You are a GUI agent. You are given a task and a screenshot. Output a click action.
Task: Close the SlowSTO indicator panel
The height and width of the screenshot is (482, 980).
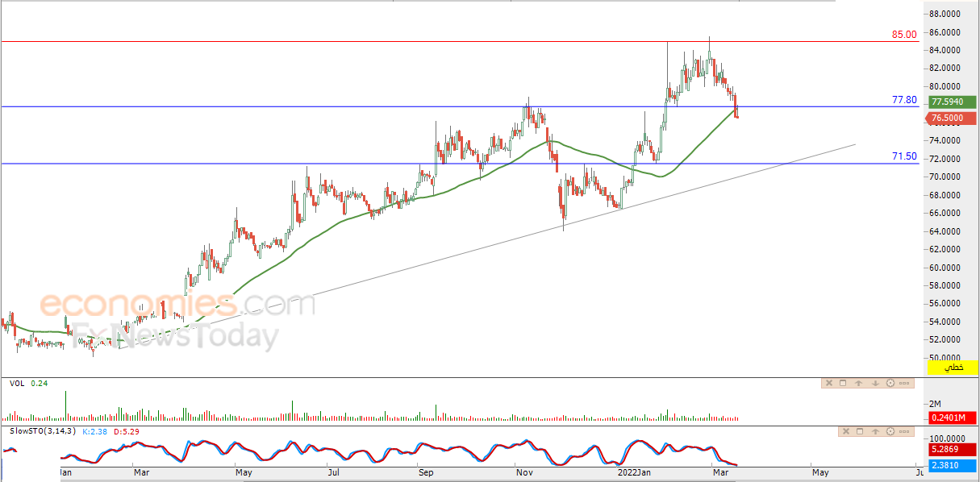click(846, 431)
